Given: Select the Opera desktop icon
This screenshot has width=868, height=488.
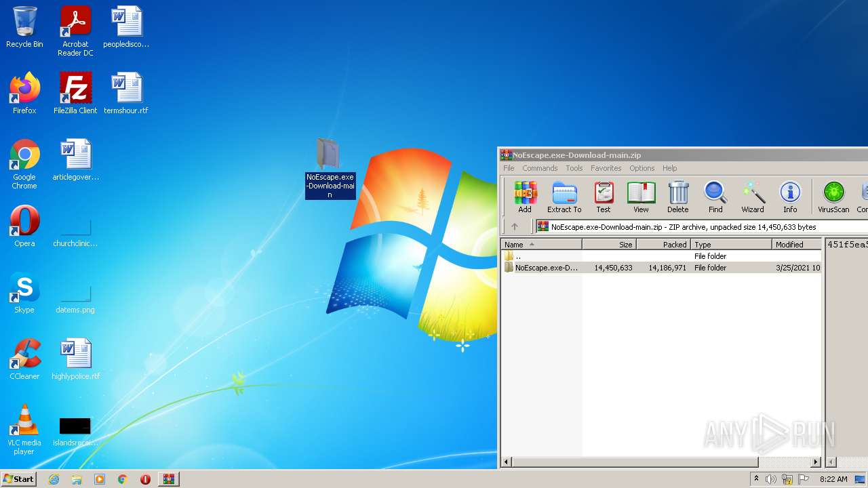Looking at the screenshot, I should [x=24, y=226].
